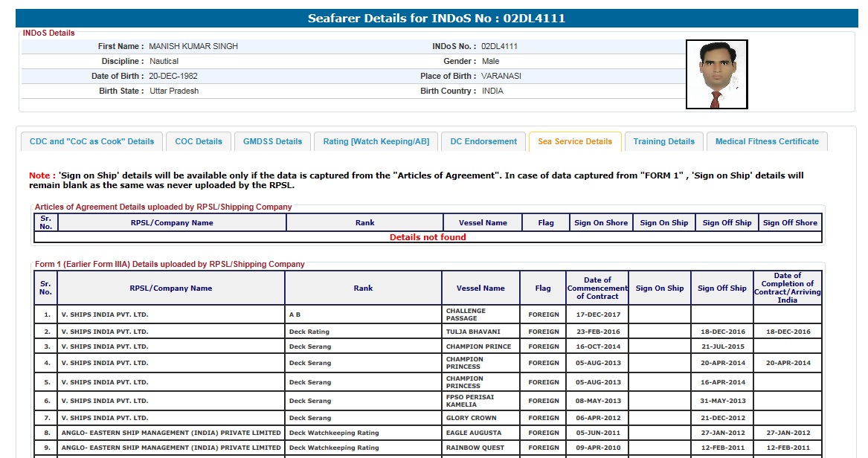Click the "Details not found" message row
This screenshot has height=458, width=868.
[x=428, y=237]
